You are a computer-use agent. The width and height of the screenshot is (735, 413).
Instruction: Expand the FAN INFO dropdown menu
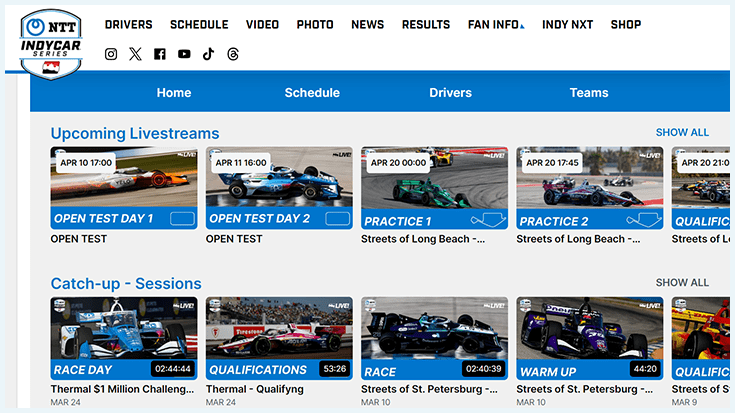pyautogui.click(x=496, y=24)
